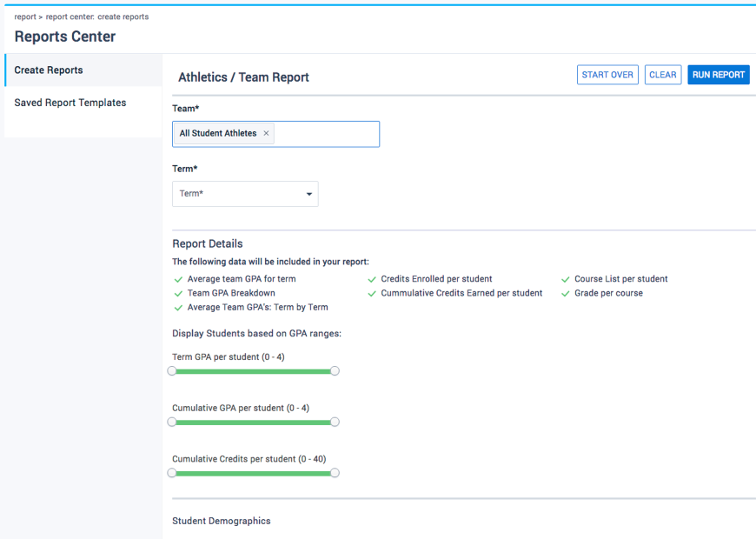Open the Create Reports sidebar tab
The height and width of the screenshot is (539, 756).
pyautogui.click(x=49, y=70)
